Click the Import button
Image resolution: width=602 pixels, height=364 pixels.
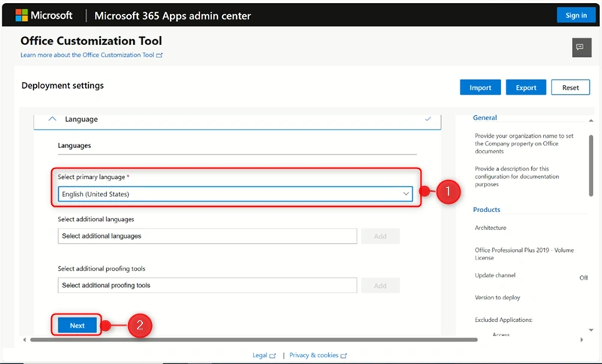click(x=480, y=87)
